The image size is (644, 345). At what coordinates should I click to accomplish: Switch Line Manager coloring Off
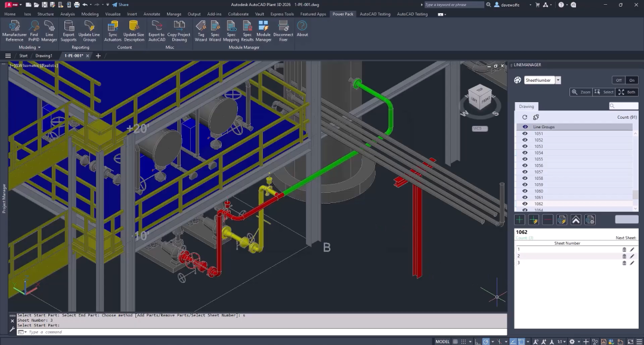pos(618,80)
